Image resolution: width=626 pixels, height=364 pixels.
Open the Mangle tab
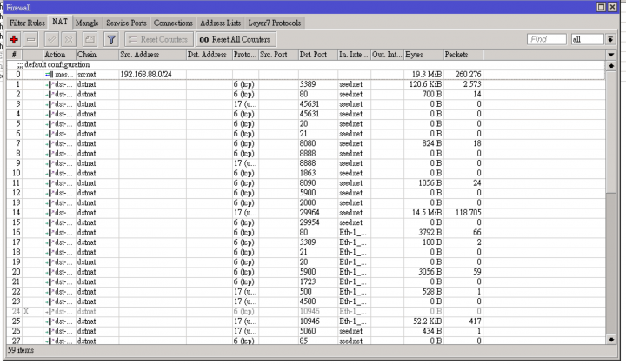click(87, 23)
